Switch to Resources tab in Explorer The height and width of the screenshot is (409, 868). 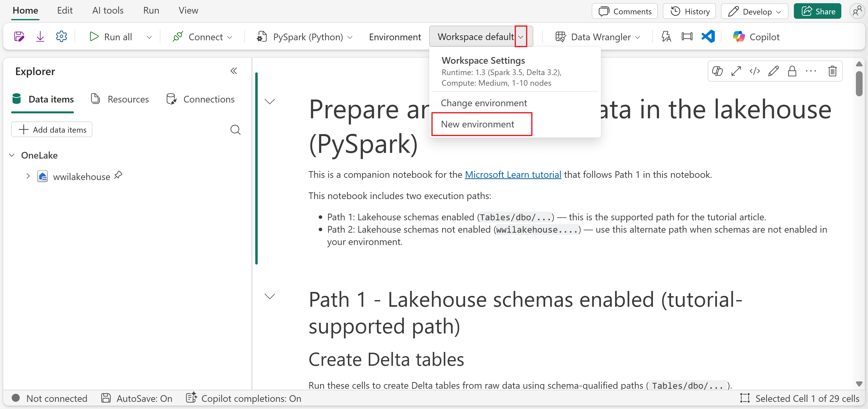tap(120, 99)
